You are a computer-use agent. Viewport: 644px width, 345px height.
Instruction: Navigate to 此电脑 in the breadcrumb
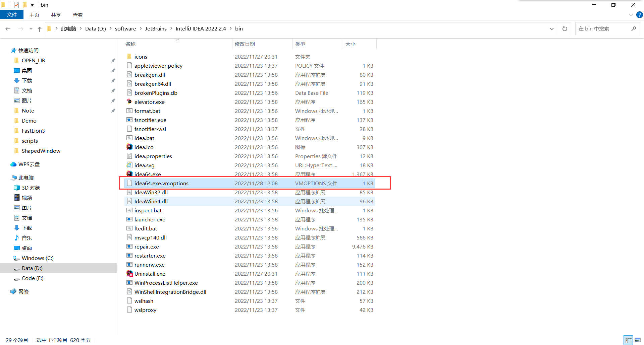[69, 29]
